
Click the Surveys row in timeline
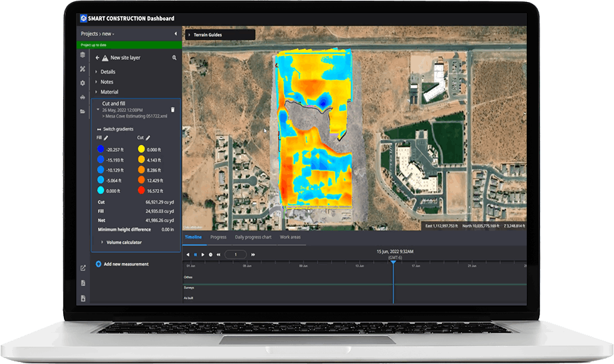pos(354,287)
